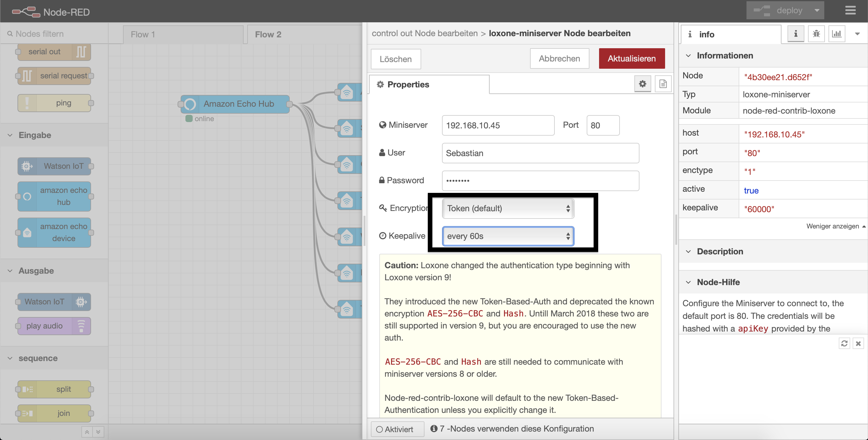This screenshot has height=440, width=868.
Task: Switch to the Flow 1 tab
Action: [143, 34]
